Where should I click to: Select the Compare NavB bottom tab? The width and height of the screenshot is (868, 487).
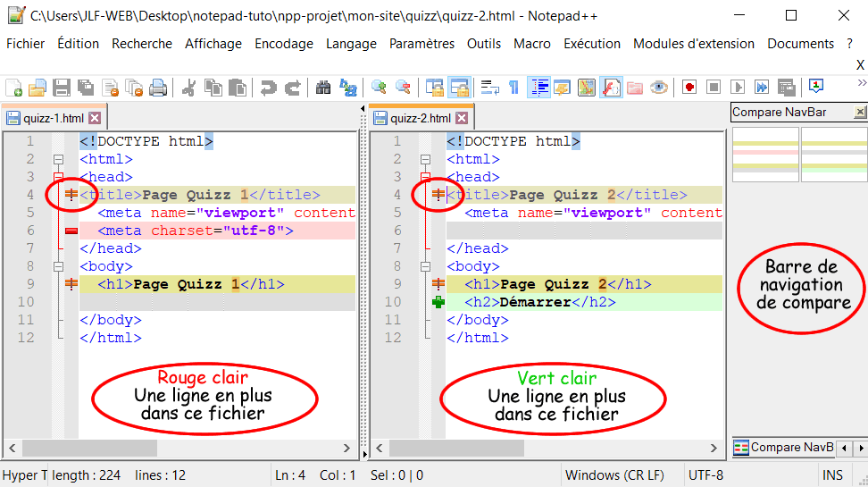(x=784, y=448)
